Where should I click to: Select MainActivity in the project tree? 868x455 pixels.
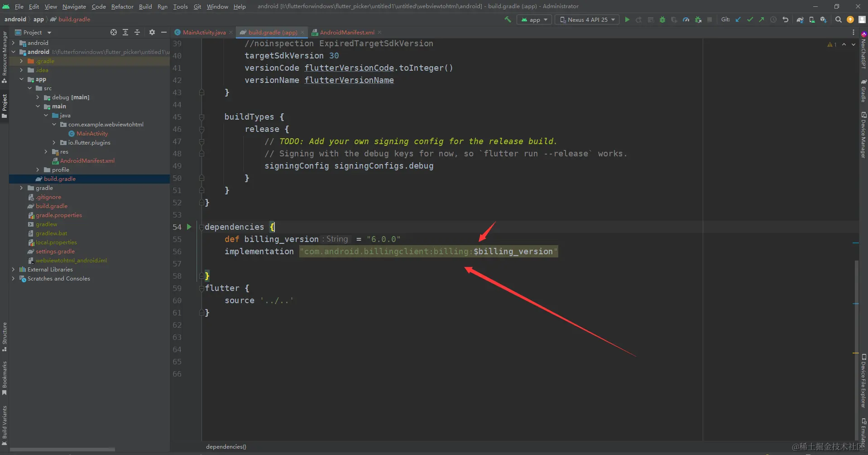[92, 133]
